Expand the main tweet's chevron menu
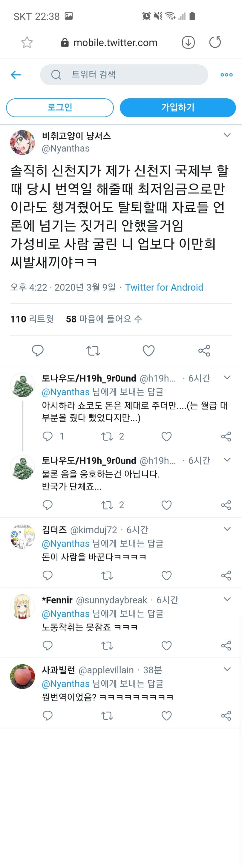This screenshot has height=868, width=242. pyautogui.click(x=227, y=135)
